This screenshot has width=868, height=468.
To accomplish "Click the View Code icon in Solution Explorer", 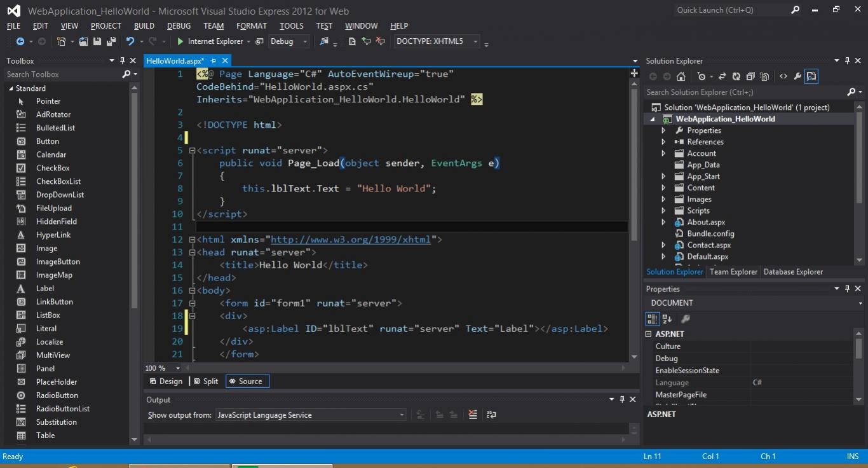I will click(x=783, y=76).
